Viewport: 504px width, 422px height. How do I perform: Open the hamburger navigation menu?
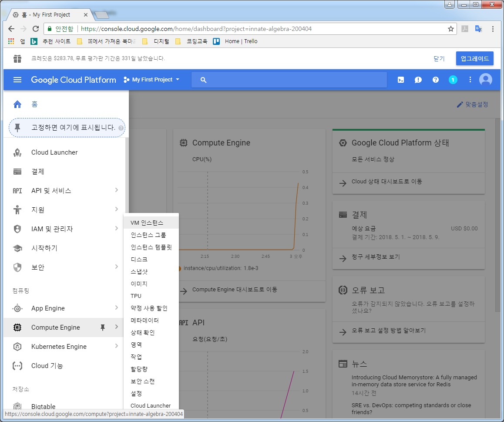[x=17, y=80]
